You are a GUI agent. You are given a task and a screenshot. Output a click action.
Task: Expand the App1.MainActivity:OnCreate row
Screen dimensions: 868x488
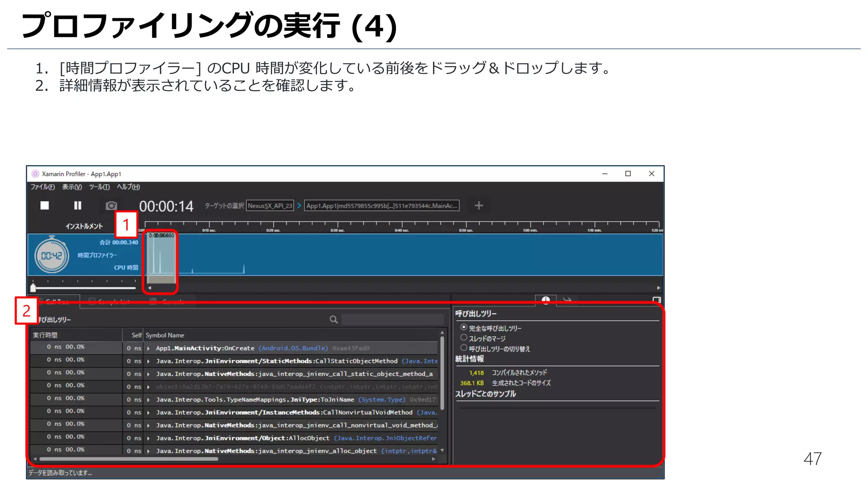pos(148,349)
